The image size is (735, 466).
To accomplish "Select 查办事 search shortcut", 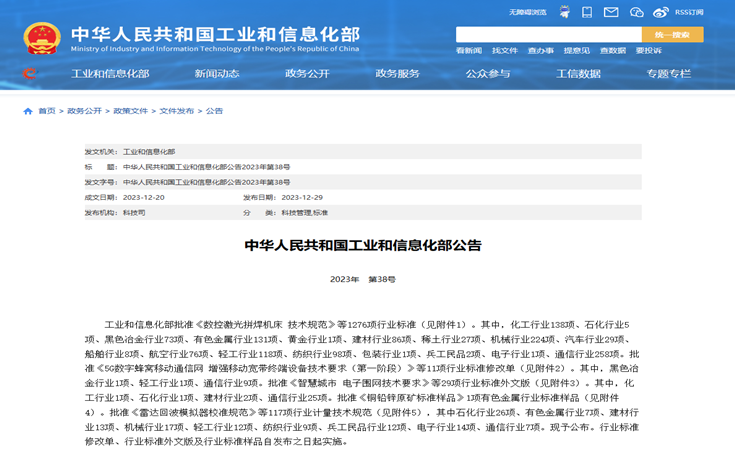I will (540, 51).
